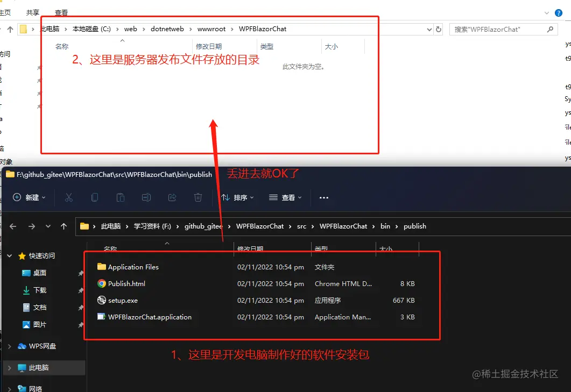
Task: Select the Publish.html file name
Action: (126, 283)
